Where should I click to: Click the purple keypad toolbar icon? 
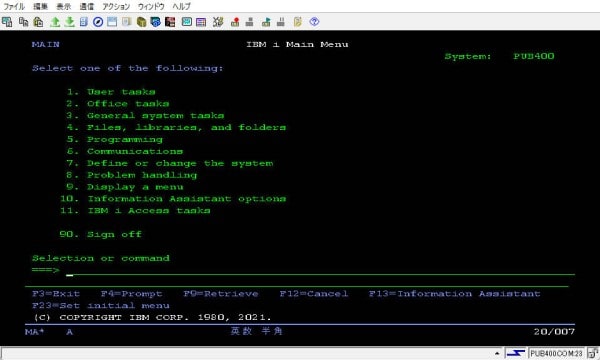tap(201, 22)
